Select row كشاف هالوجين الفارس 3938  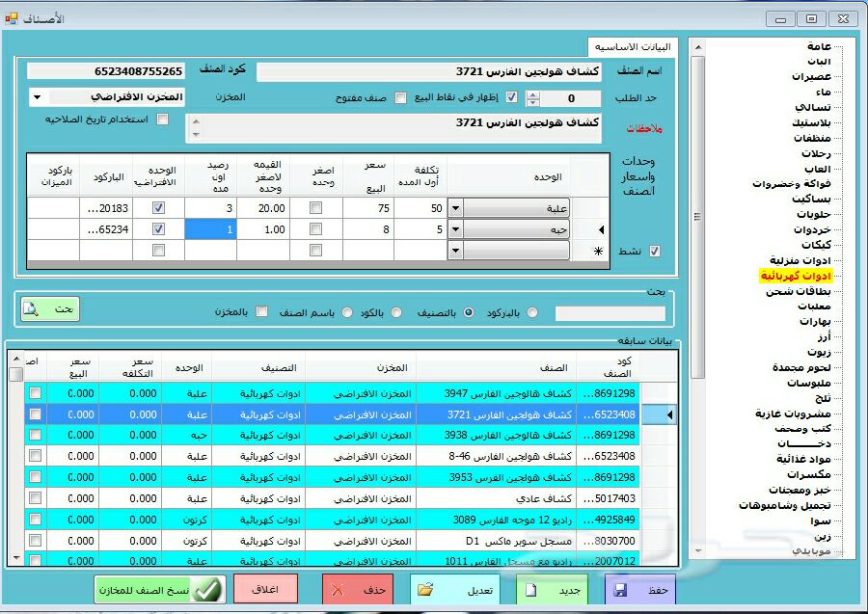click(332, 436)
